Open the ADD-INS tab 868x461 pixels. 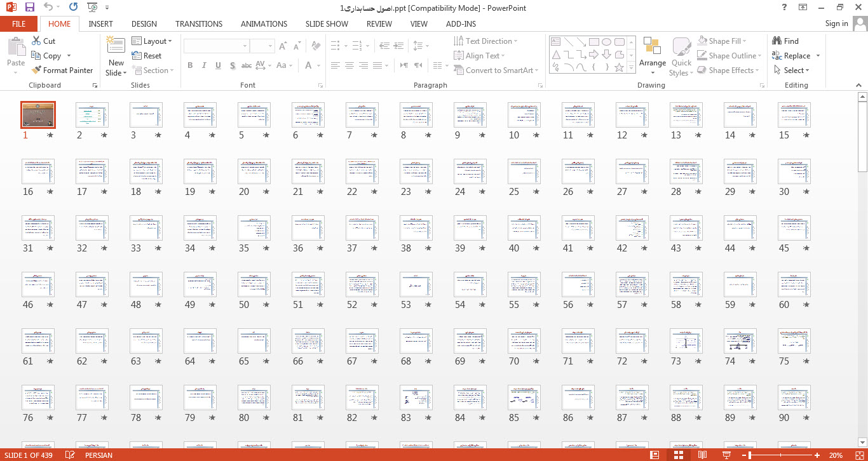click(461, 23)
